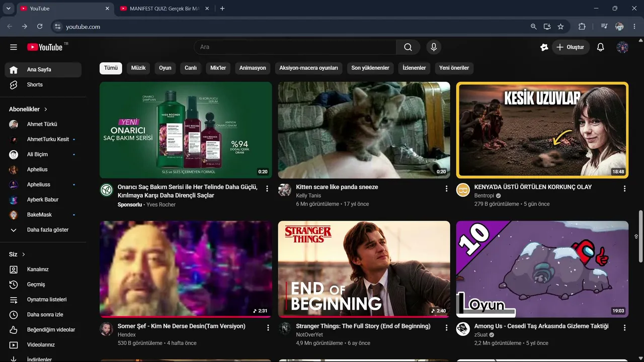Bookmark this page with the star
The width and height of the screenshot is (644, 362).
[x=560, y=27]
